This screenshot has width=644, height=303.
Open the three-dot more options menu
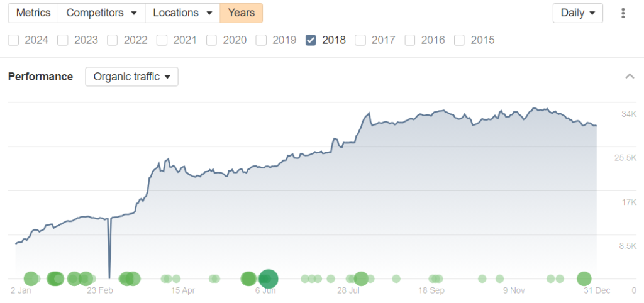pyautogui.click(x=623, y=13)
